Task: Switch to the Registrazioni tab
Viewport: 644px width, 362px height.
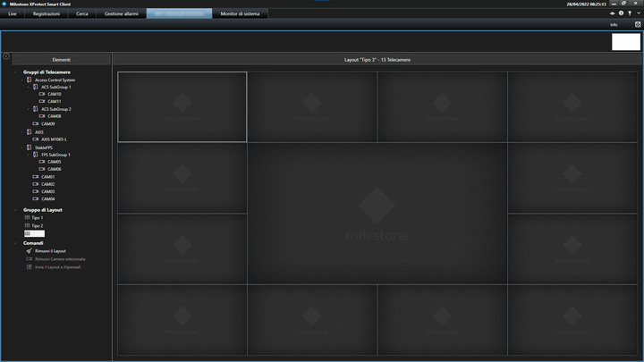Action: [x=46, y=13]
